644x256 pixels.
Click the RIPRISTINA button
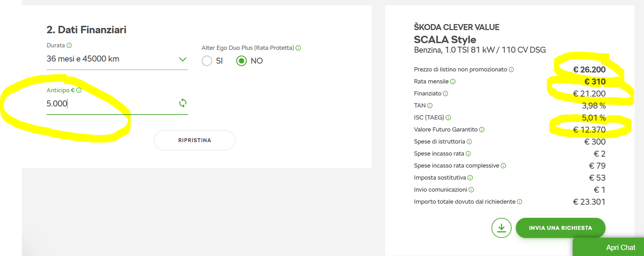coord(195,140)
